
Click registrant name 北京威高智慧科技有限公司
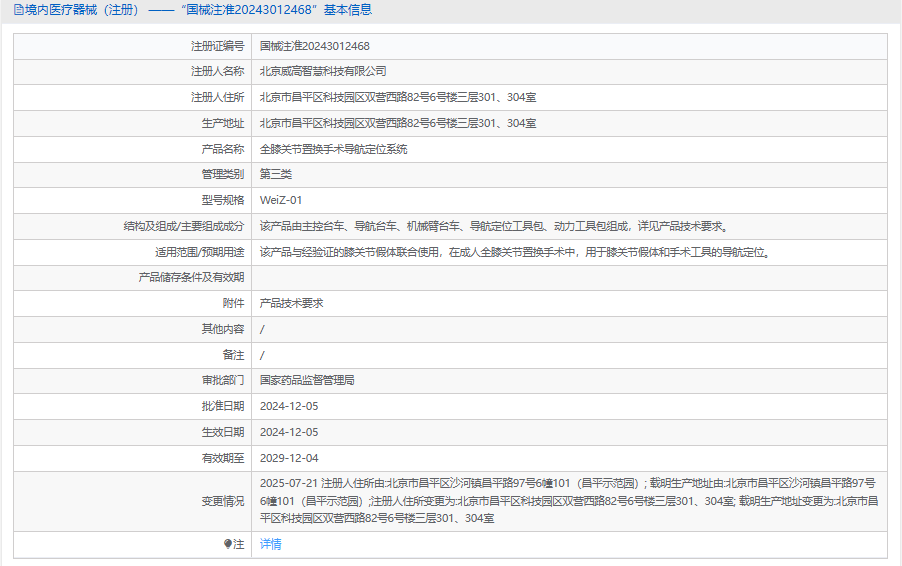point(323,71)
